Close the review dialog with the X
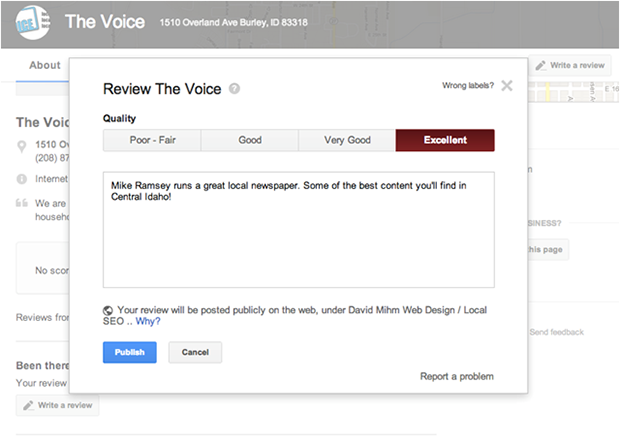The height and width of the screenshot is (444, 620). pos(507,86)
